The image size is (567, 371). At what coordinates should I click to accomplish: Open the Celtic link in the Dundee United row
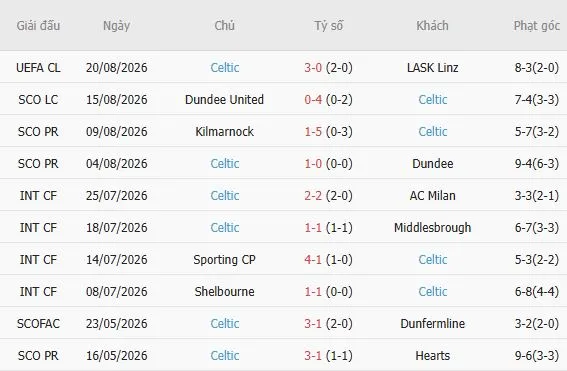coord(432,99)
